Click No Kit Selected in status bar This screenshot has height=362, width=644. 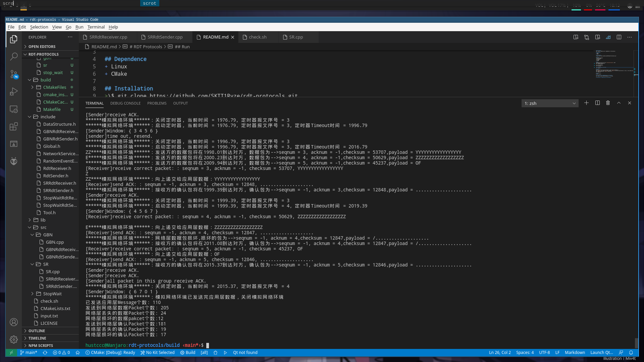pyautogui.click(x=158, y=353)
